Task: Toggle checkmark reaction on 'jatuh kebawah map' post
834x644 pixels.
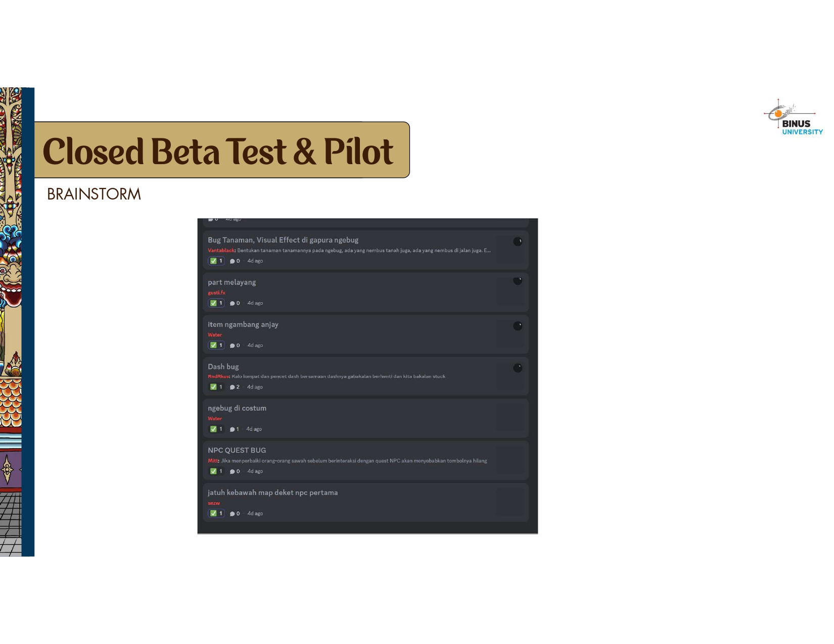Action: tap(216, 513)
